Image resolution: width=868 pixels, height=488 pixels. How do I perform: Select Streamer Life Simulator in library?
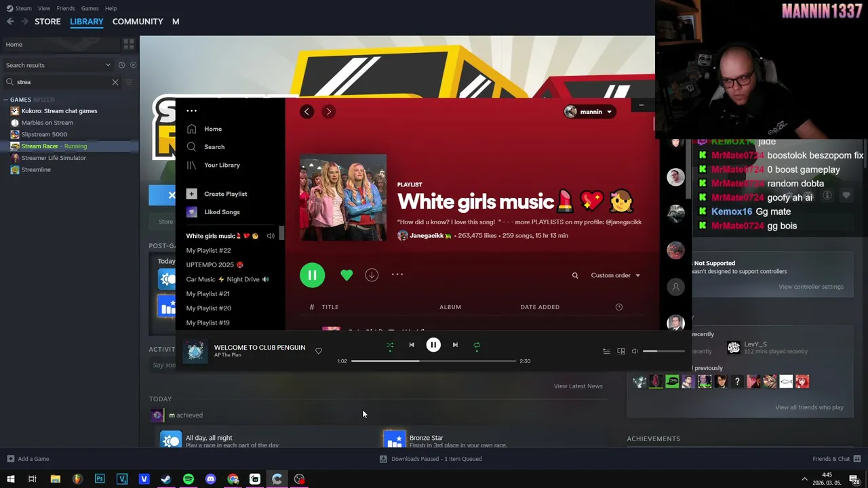tap(54, 158)
